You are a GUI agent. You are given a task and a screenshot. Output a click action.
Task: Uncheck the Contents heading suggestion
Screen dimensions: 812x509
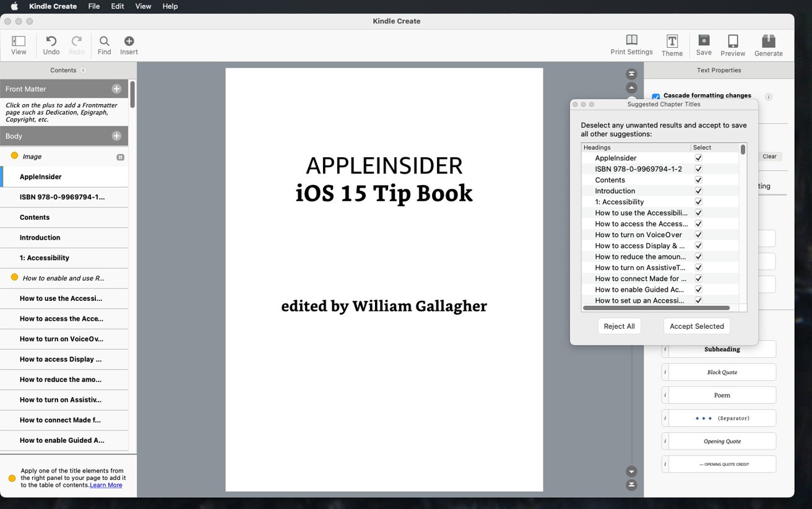point(699,180)
